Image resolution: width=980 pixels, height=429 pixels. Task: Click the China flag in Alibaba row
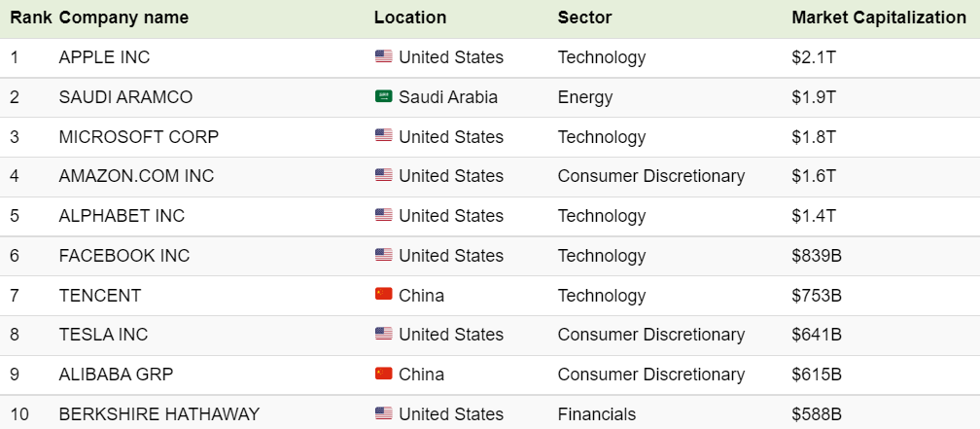(384, 374)
